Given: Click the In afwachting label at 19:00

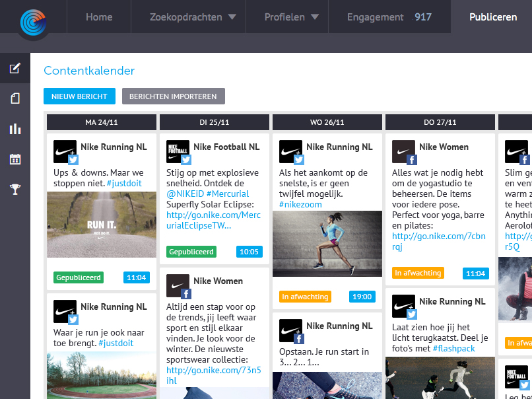Looking at the screenshot, I should point(305,297).
